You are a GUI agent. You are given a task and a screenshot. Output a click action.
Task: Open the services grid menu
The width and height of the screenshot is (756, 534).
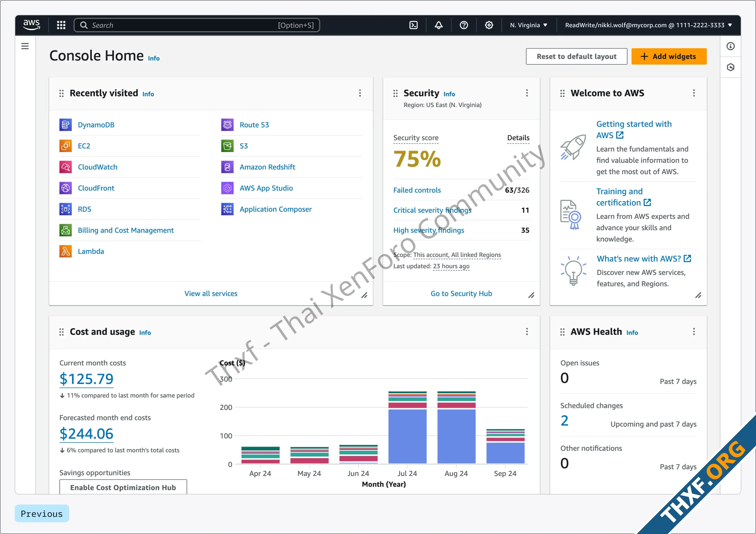coord(61,25)
